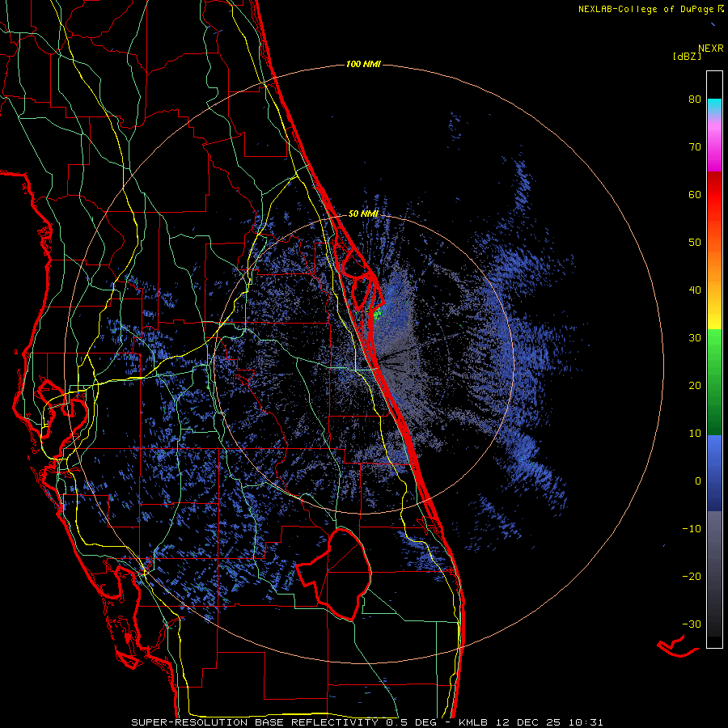Click the 70 value on the dBZ scale
Viewport: 728px width, 728px height.
(x=695, y=147)
